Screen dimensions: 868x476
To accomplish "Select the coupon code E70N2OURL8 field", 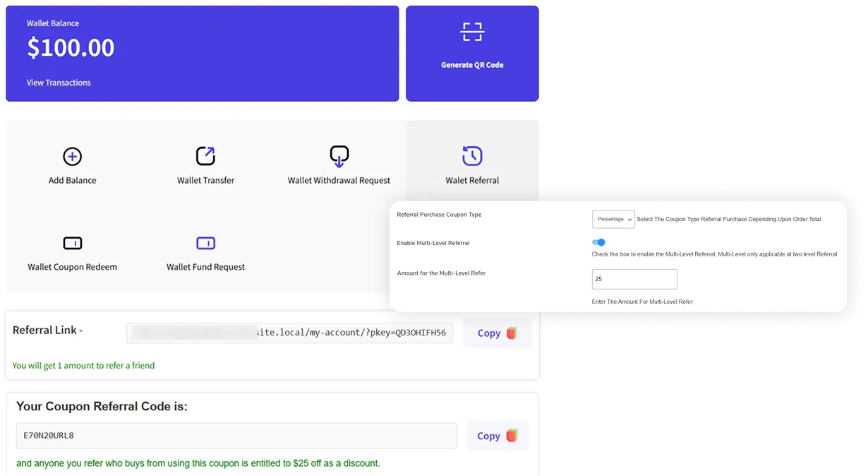I will tap(236, 436).
